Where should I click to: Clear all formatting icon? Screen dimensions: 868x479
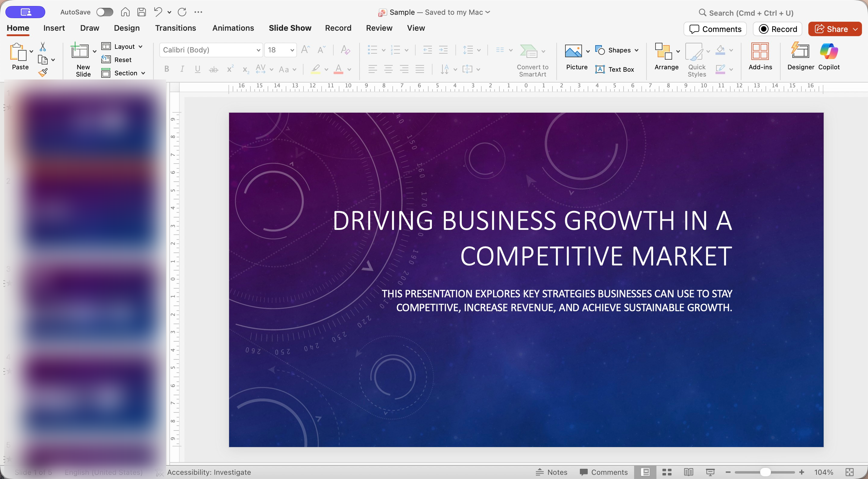click(345, 50)
